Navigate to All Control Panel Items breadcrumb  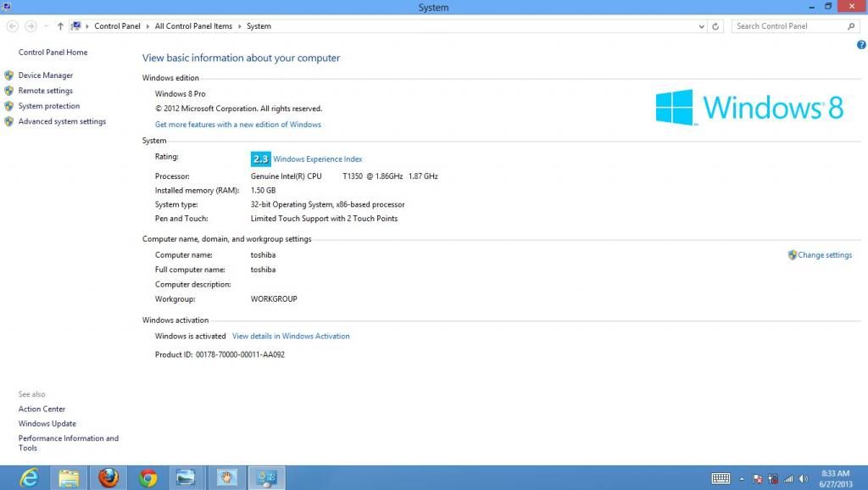coord(194,26)
